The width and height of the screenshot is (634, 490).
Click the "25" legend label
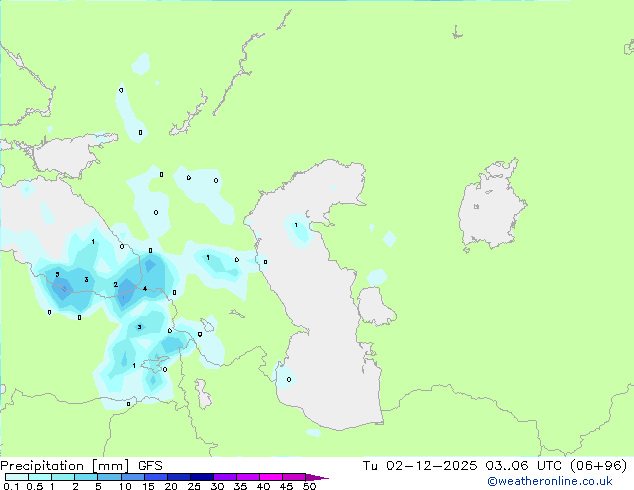(194, 486)
